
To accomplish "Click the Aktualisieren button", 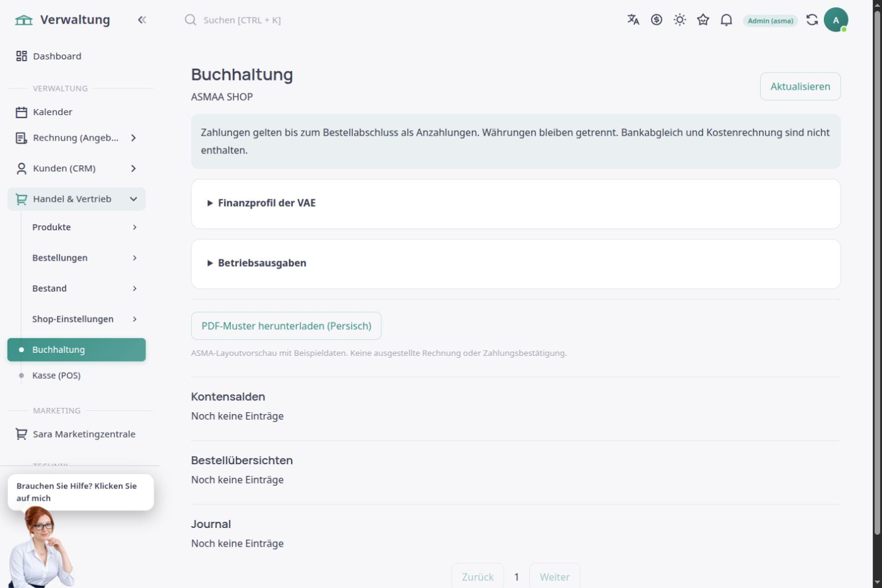I will tap(800, 87).
